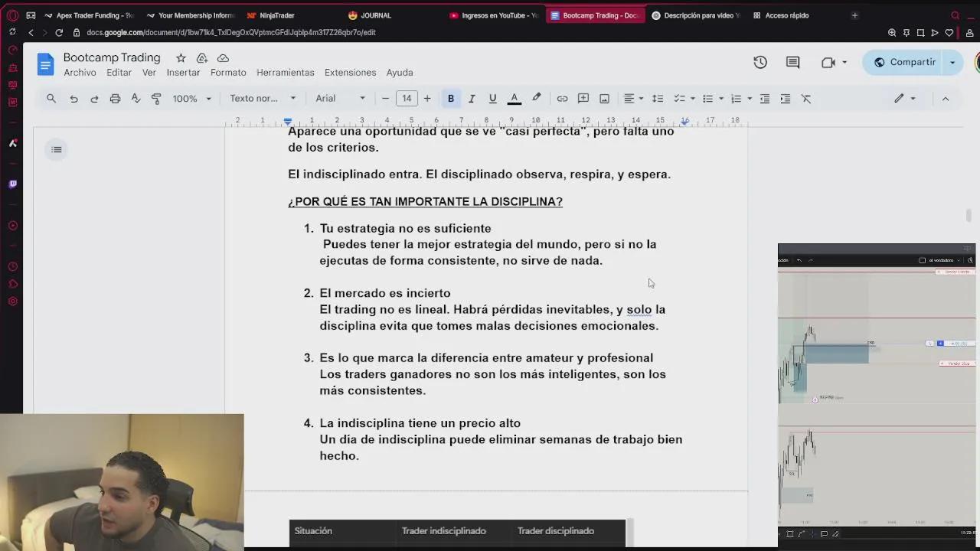Switch to the Descripción para video tab

point(697,15)
